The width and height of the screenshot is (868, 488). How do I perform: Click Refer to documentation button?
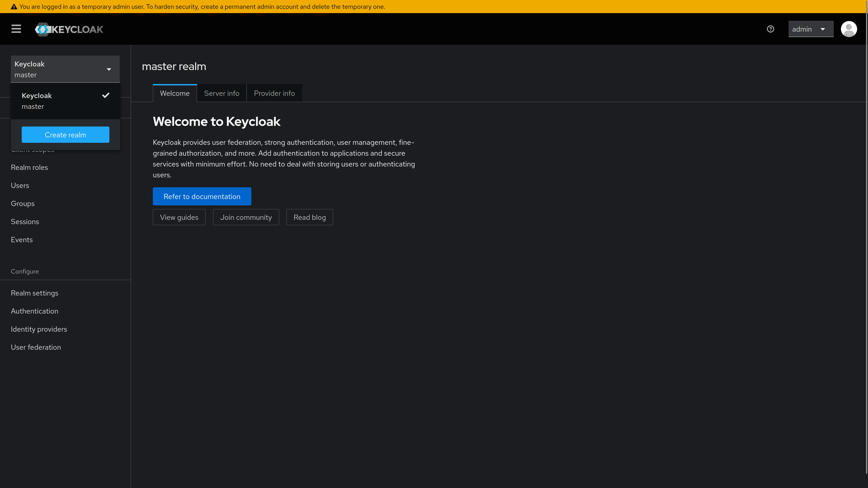202,196
